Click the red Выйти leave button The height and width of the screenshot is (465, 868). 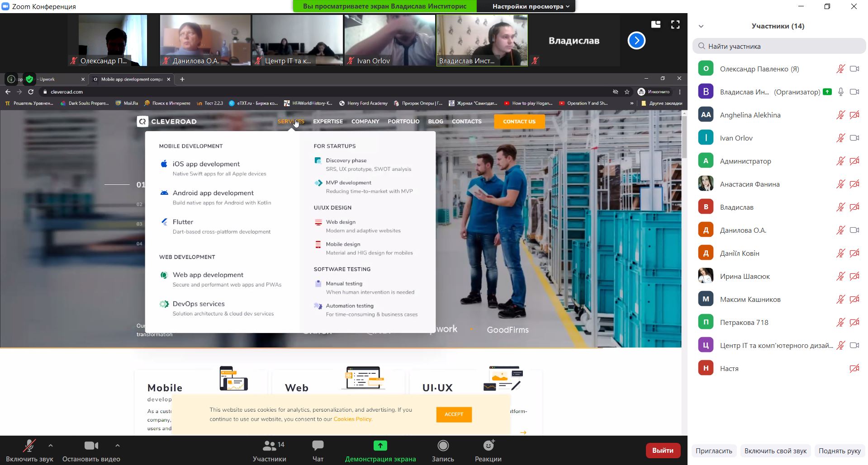(x=663, y=451)
